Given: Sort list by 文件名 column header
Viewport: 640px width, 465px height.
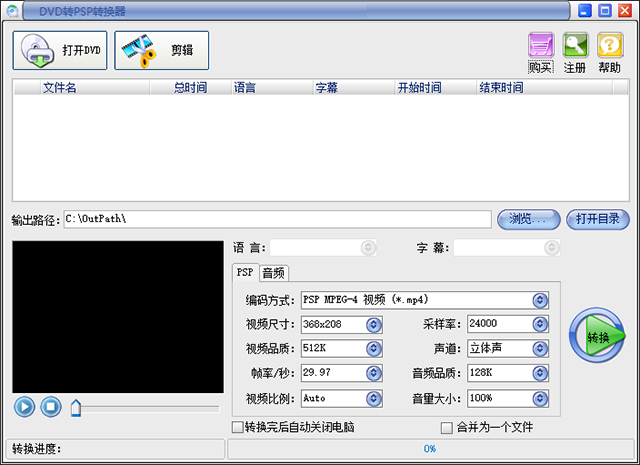Looking at the screenshot, I should [95, 87].
